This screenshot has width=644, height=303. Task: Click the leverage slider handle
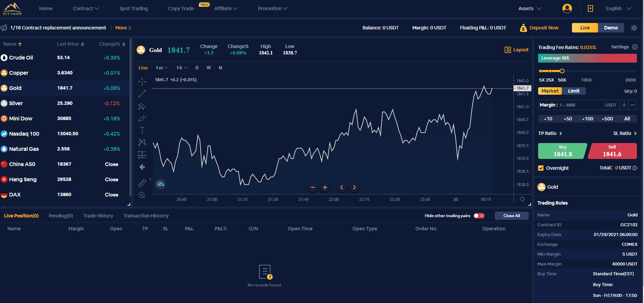click(562, 71)
